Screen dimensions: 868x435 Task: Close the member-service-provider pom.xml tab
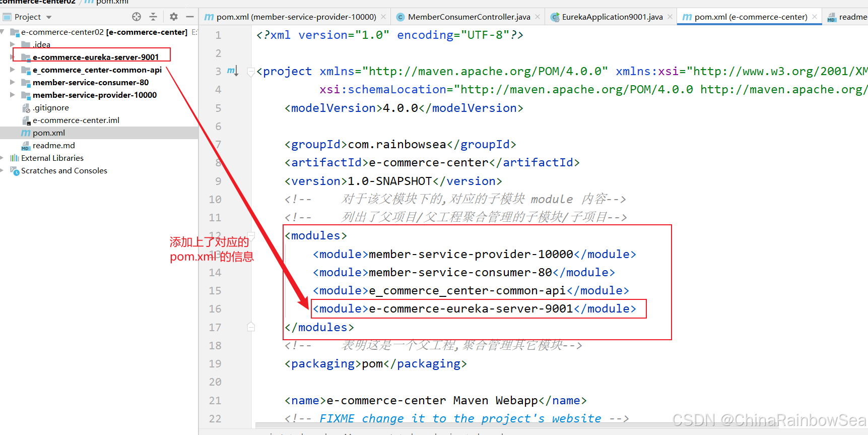click(x=383, y=17)
